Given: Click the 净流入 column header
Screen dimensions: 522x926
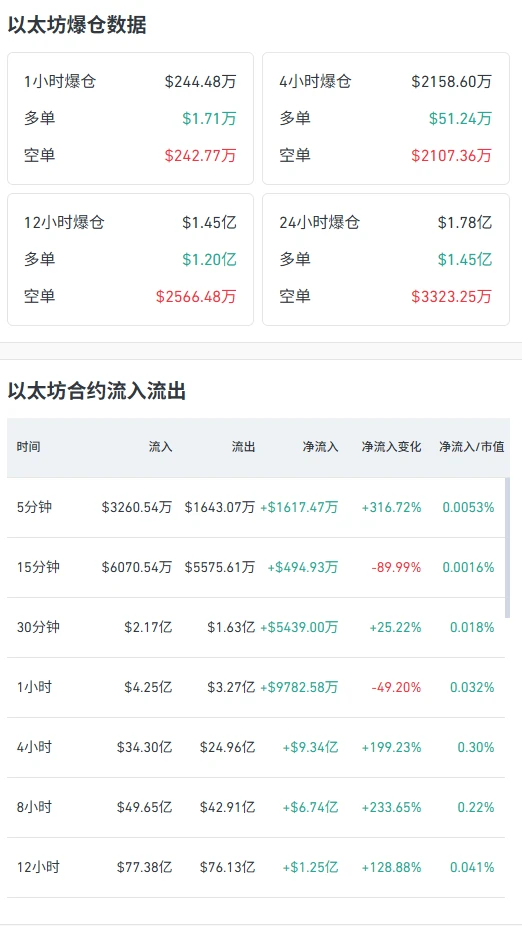Looking at the screenshot, I should tap(321, 447).
